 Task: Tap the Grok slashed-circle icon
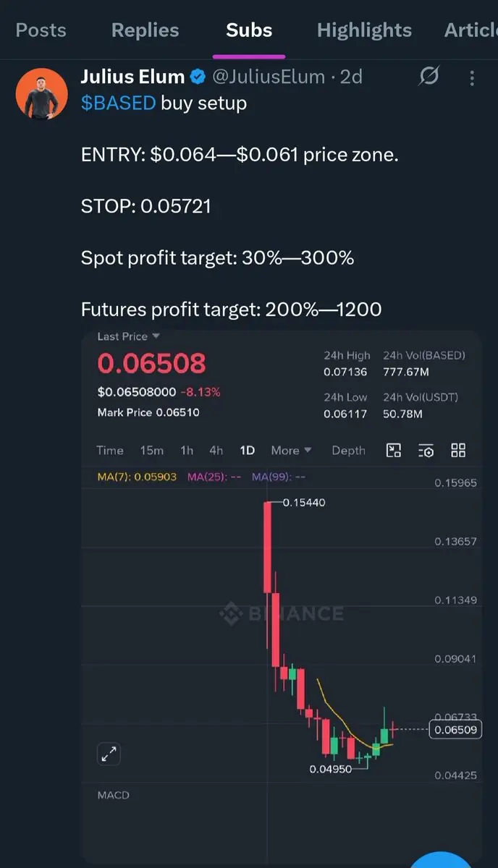pos(429,76)
